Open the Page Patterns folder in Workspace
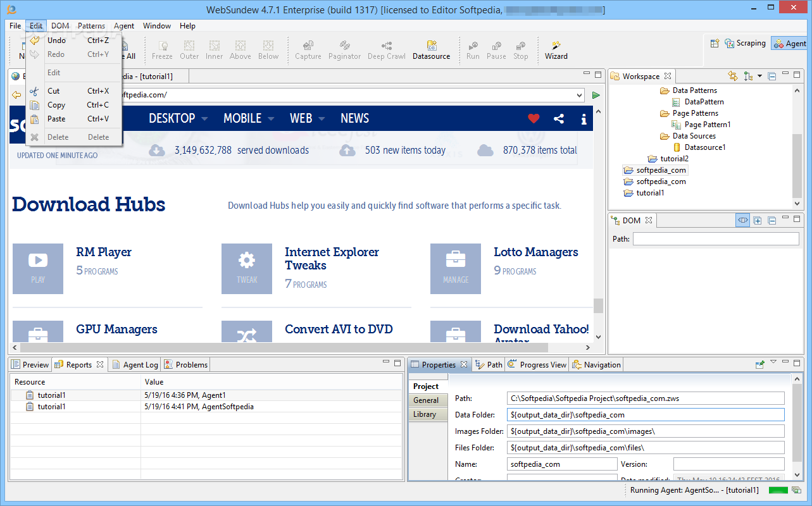 689,113
